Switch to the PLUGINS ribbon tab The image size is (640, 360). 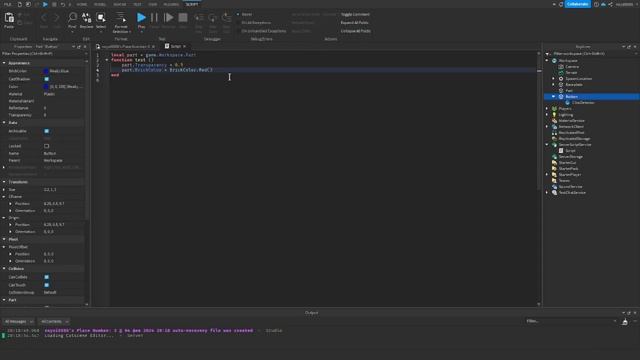tap(171, 4)
